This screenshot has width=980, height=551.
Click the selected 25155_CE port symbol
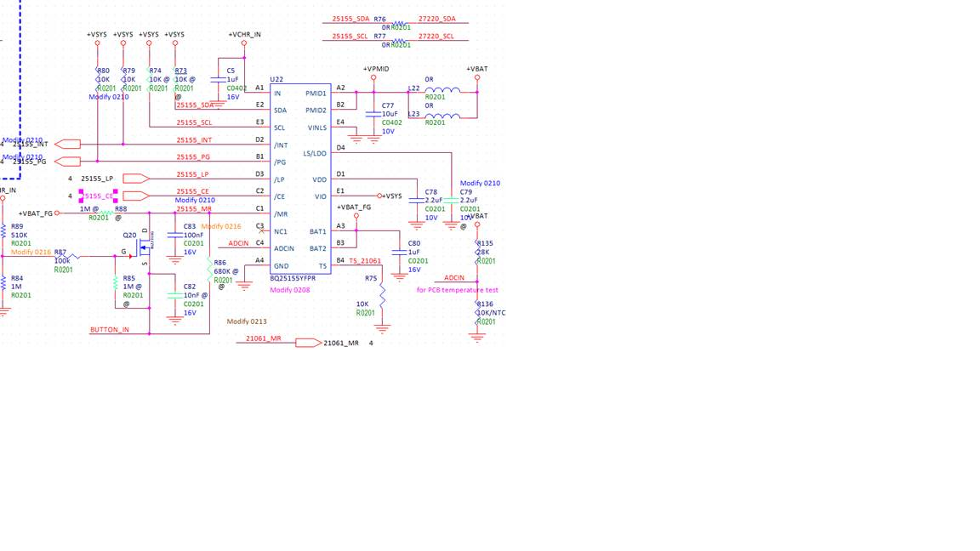(136, 196)
